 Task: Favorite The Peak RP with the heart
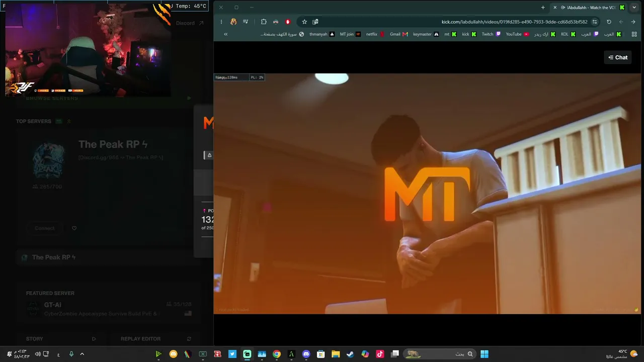pyautogui.click(x=74, y=228)
